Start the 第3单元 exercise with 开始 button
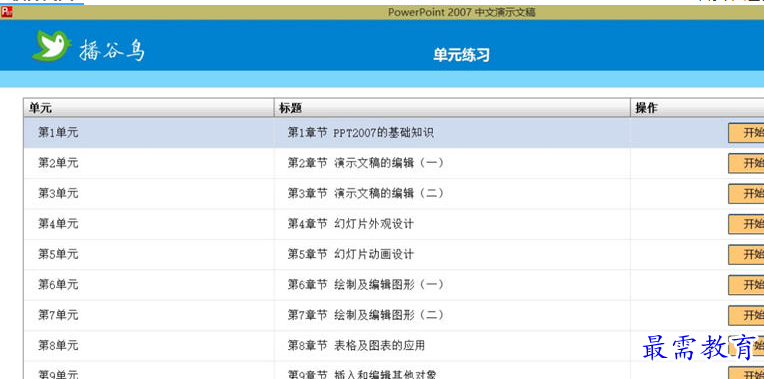Viewport: 764px width, 379px height. [x=746, y=193]
